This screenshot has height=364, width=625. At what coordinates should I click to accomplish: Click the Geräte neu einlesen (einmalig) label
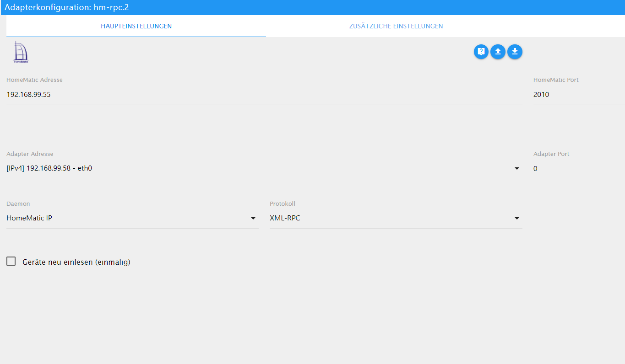pyautogui.click(x=76, y=262)
